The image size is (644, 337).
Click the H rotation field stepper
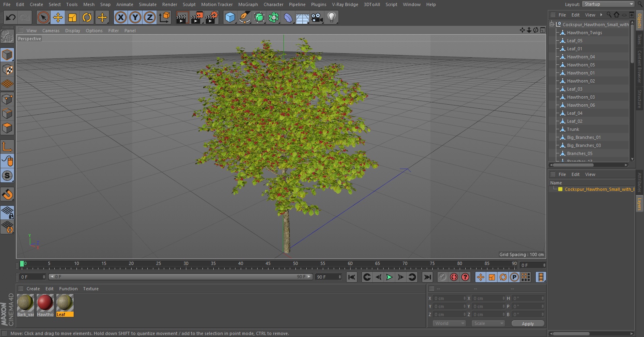pyautogui.click(x=543, y=298)
